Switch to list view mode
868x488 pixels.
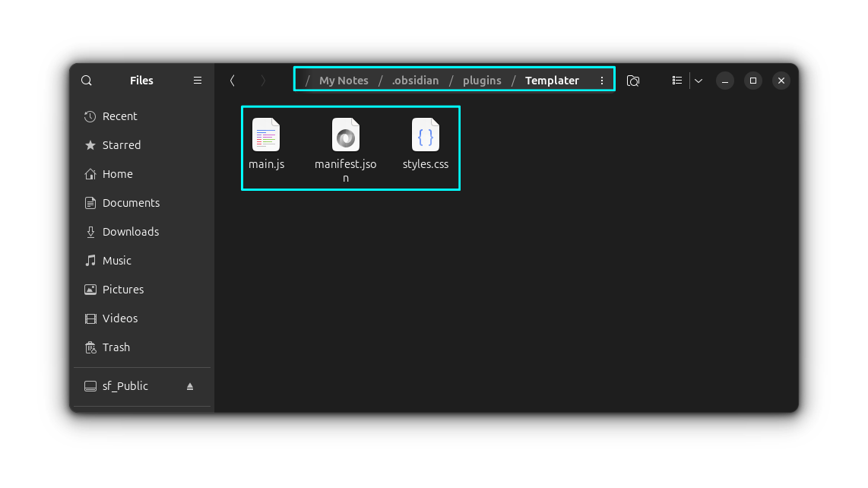click(x=676, y=80)
